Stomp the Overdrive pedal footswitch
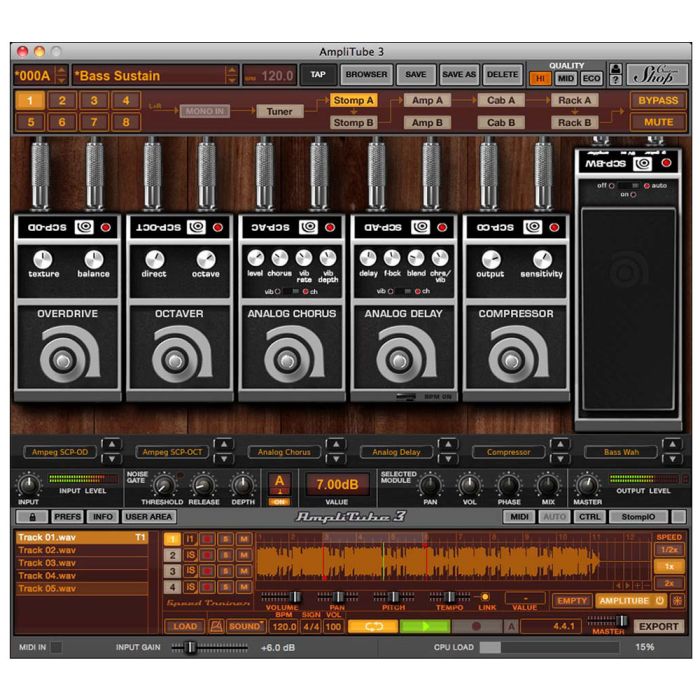 (x=62, y=360)
